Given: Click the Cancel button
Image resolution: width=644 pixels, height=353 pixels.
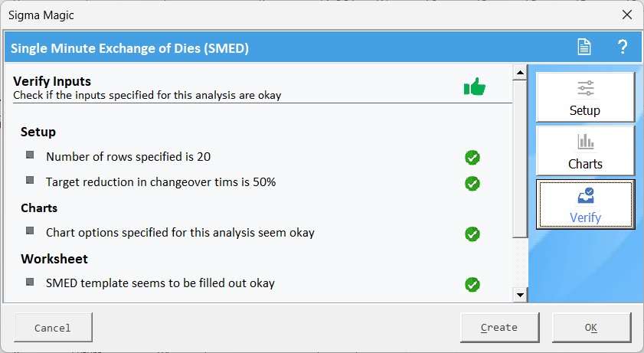Looking at the screenshot, I should pos(53,328).
